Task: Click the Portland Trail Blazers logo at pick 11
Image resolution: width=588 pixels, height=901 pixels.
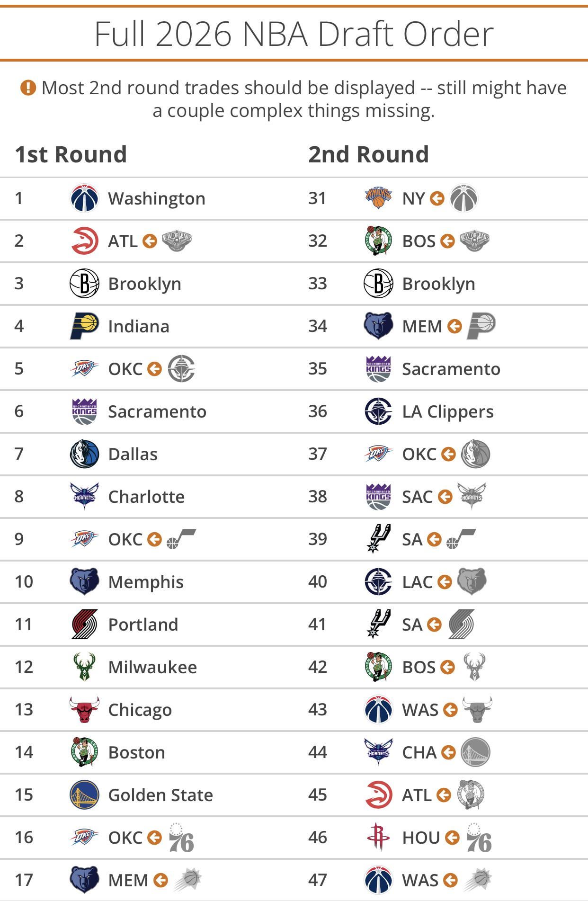Action: point(84,624)
